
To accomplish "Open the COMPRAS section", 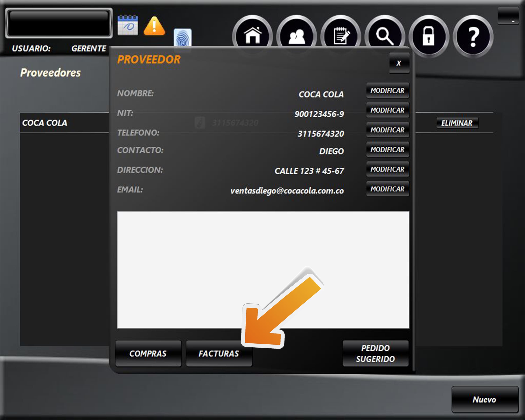I will click(x=148, y=353).
